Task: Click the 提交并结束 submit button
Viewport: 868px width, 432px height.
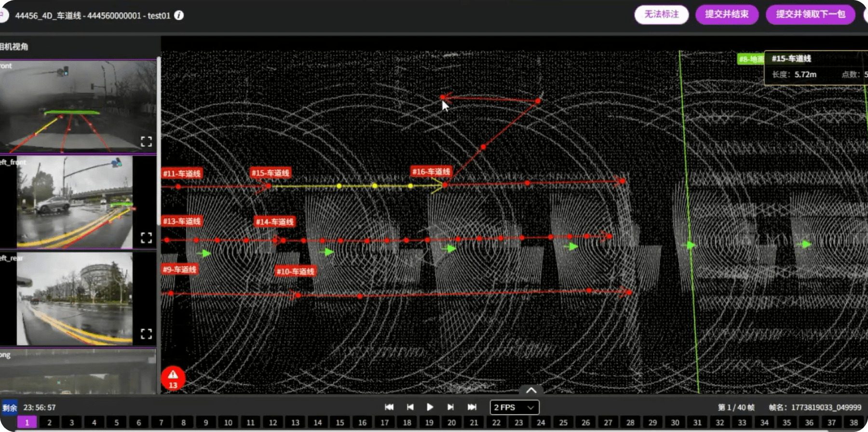Action: (x=727, y=14)
